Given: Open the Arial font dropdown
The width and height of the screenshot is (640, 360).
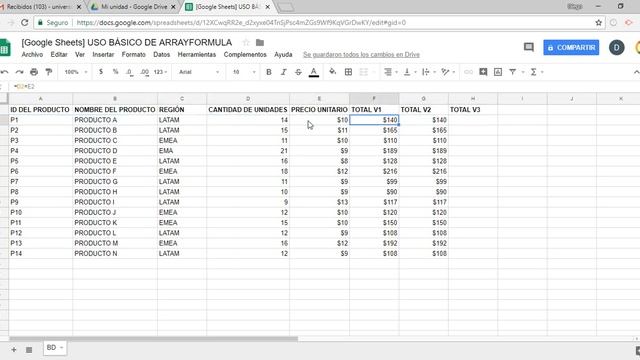Looking at the screenshot, I should coord(199,72).
